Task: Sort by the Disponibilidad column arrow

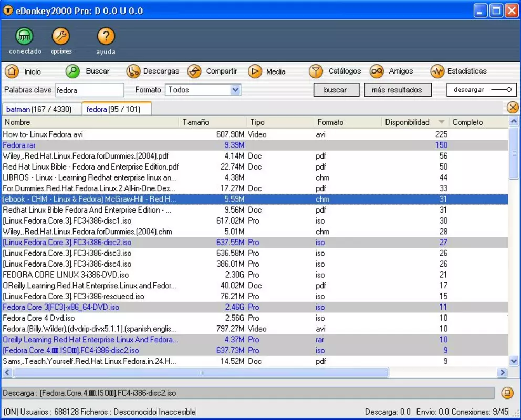Action: pyautogui.click(x=441, y=122)
